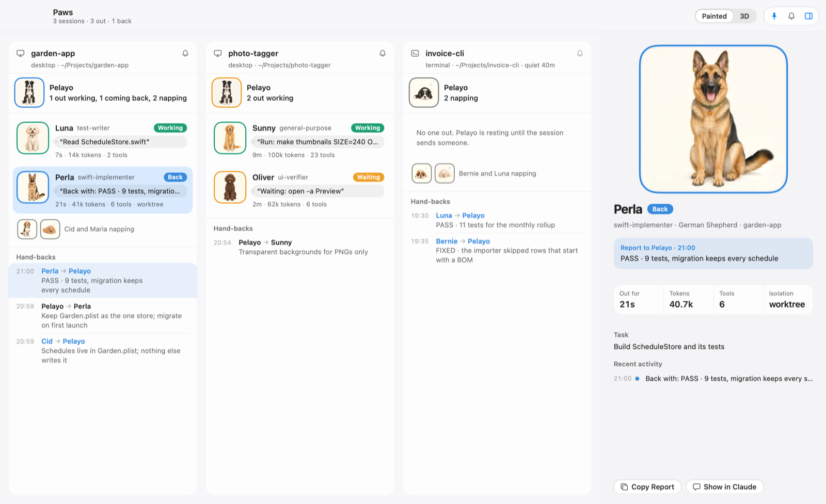Image resolution: width=826 pixels, height=504 pixels.
Task: Click Luna's Working status badge
Action: [170, 128]
